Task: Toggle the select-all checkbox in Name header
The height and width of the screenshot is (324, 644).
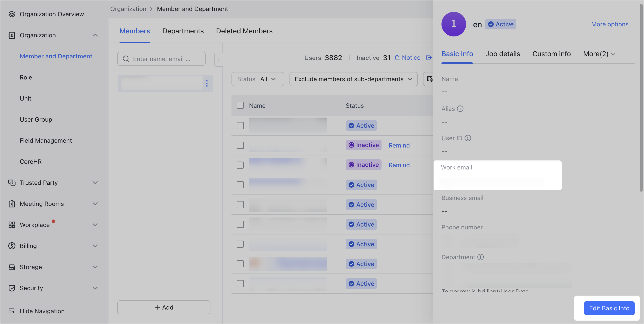Action: 240,105
